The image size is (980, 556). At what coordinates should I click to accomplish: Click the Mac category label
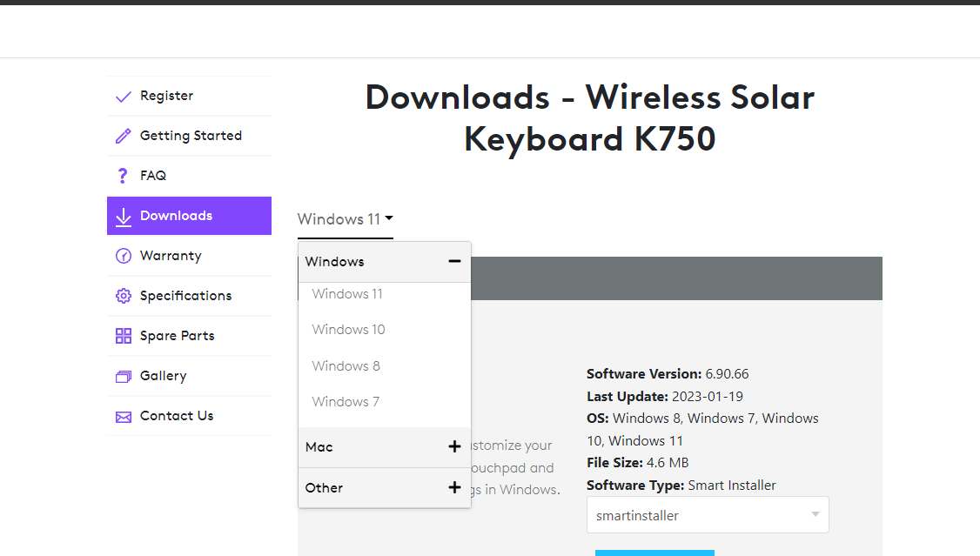[319, 446]
